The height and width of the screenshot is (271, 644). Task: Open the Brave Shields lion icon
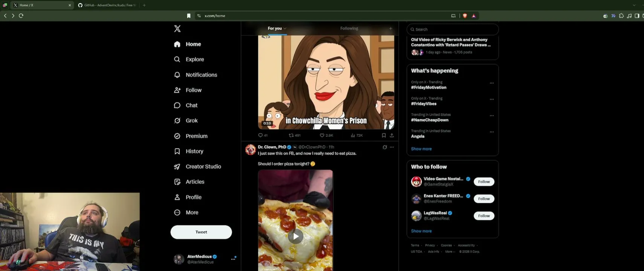[x=465, y=16]
